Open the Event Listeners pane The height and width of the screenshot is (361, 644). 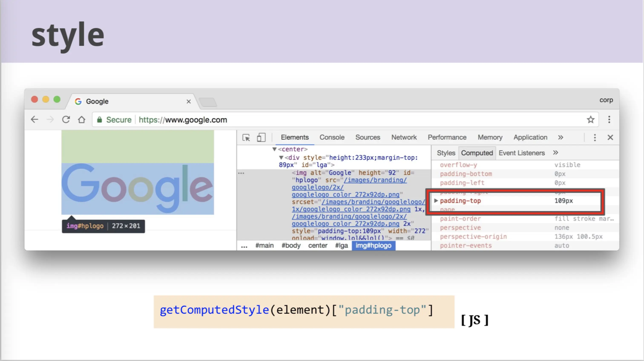tap(522, 153)
